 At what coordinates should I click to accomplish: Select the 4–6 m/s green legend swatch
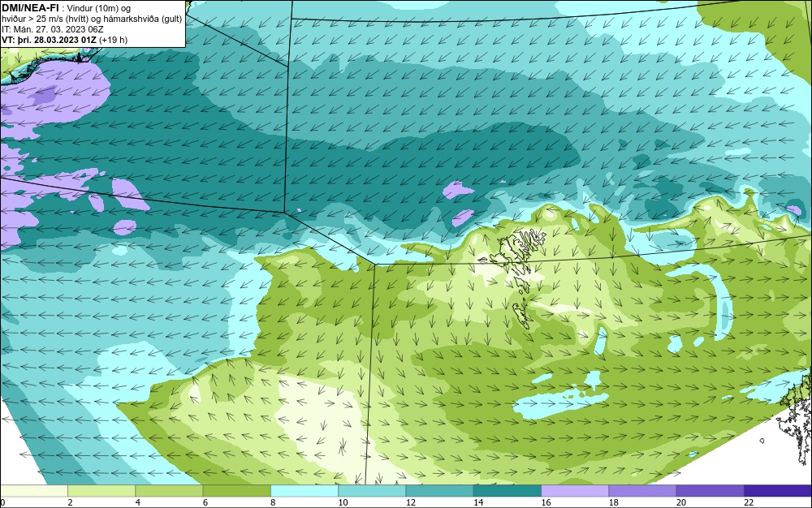(169, 491)
